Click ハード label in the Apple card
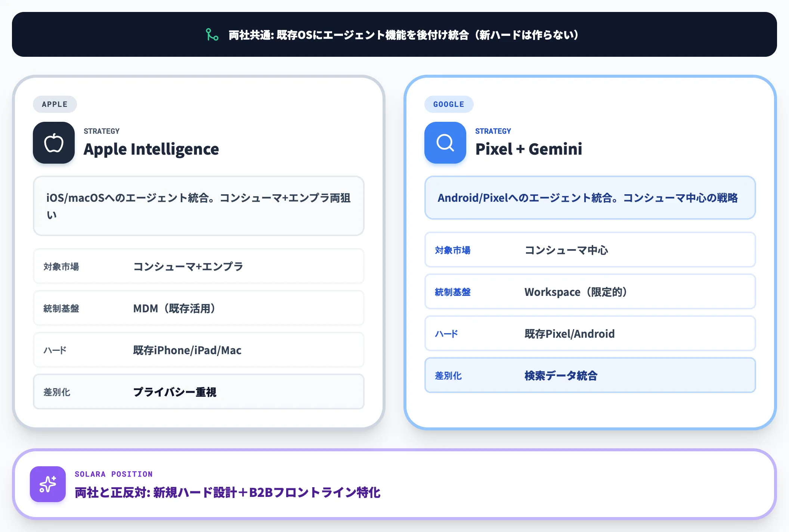 [55, 350]
